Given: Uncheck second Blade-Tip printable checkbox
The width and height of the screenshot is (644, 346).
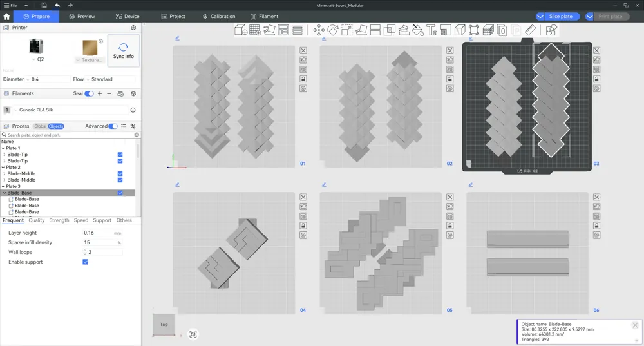Looking at the screenshot, I should tap(120, 160).
